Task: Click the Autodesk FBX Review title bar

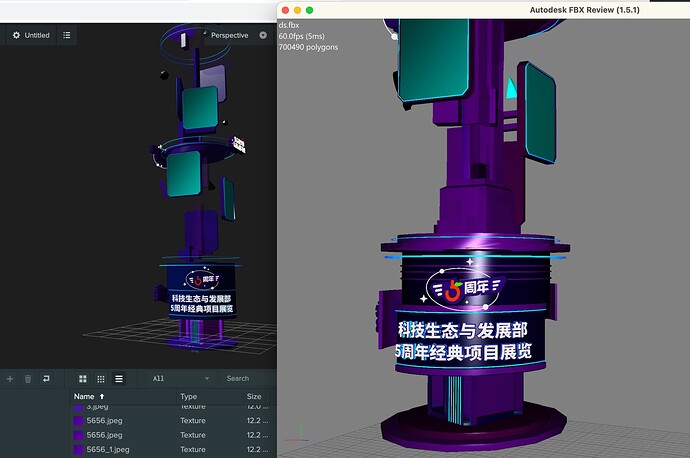Action: 483,10
